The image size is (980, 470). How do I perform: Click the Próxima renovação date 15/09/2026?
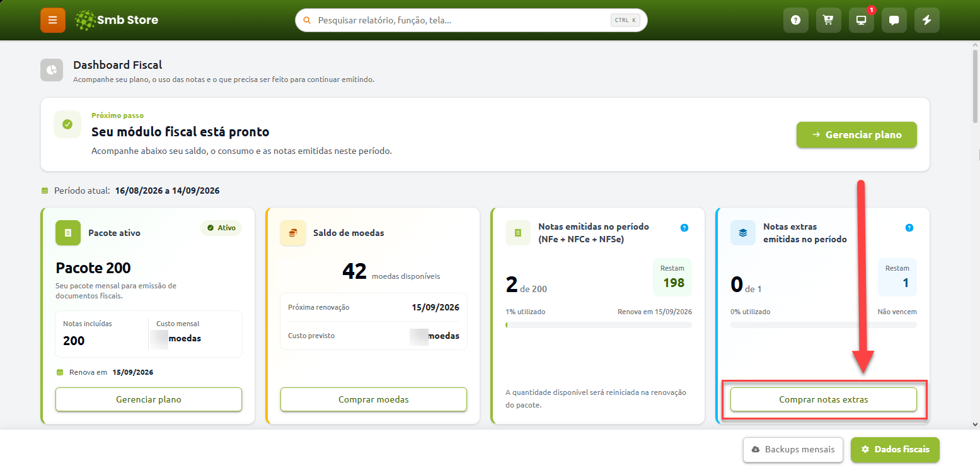434,308
